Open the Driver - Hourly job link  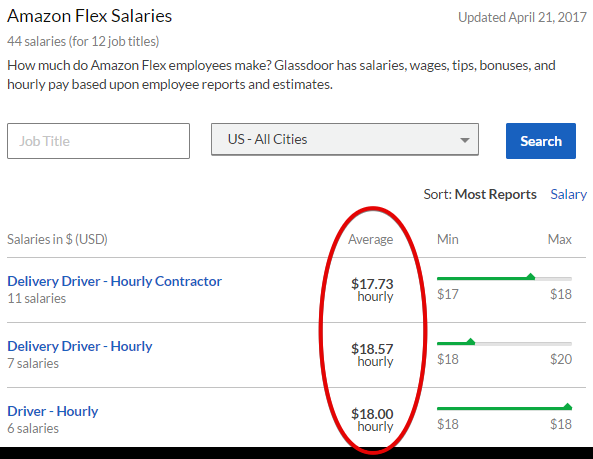coord(53,411)
